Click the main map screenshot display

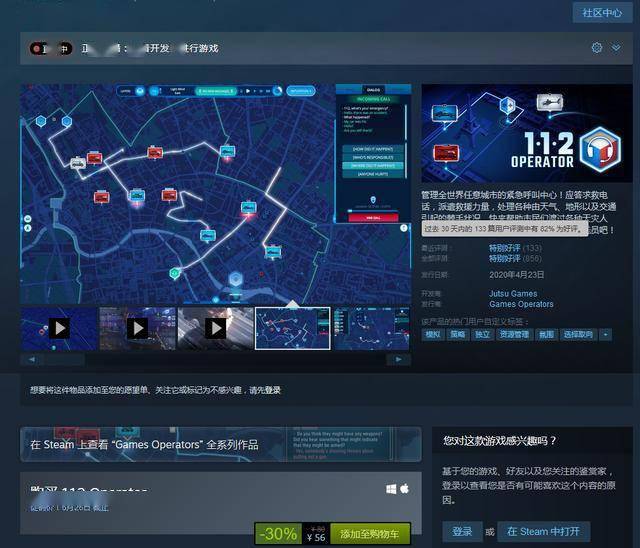(216, 194)
